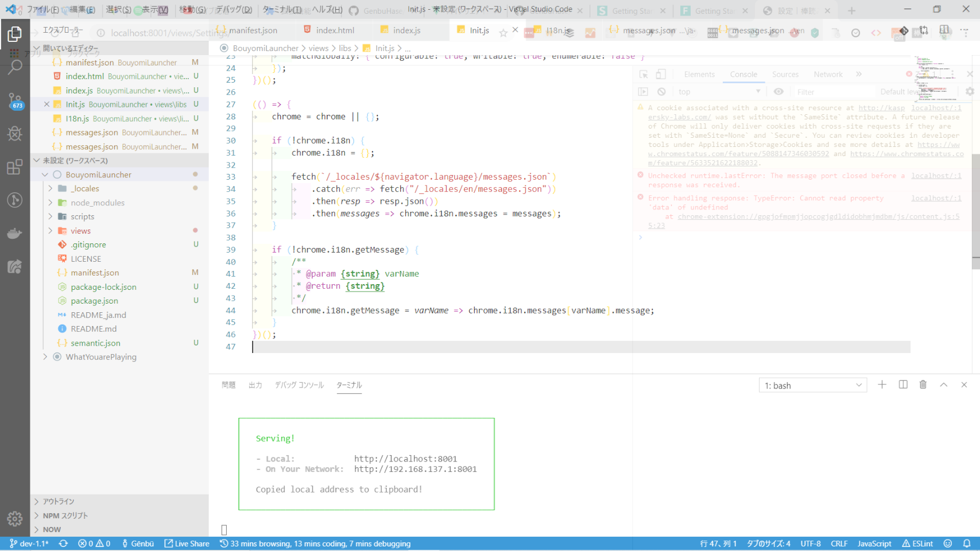This screenshot has width=980, height=551.
Task: Add a new terminal with plus icon
Action: pos(882,385)
